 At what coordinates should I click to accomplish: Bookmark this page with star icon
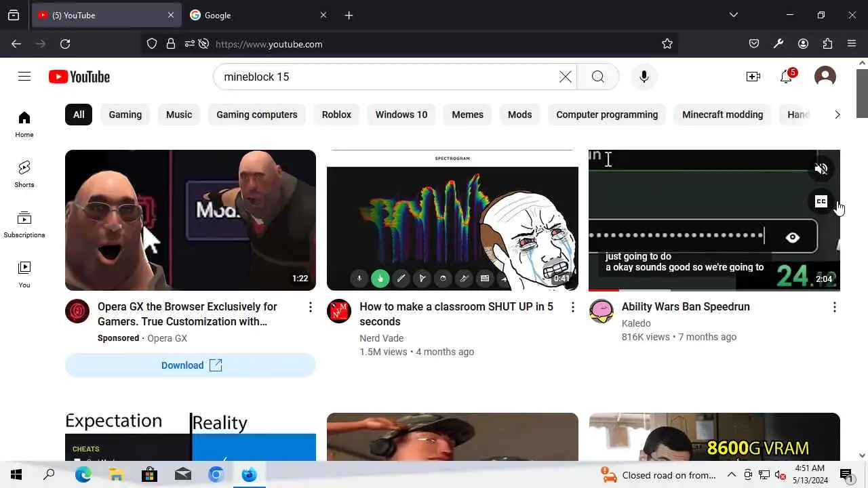click(x=667, y=43)
